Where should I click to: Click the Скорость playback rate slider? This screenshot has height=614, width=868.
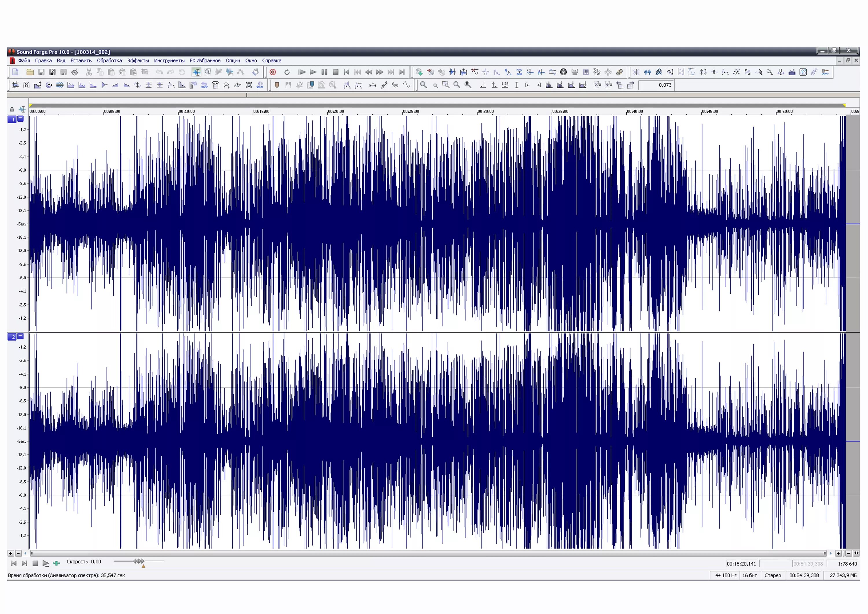139,561
